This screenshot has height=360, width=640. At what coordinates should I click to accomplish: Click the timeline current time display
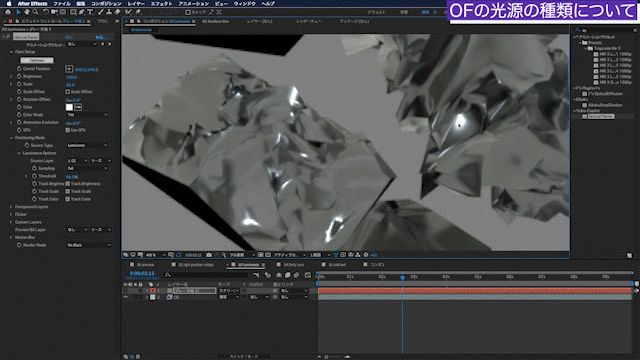click(x=142, y=273)
